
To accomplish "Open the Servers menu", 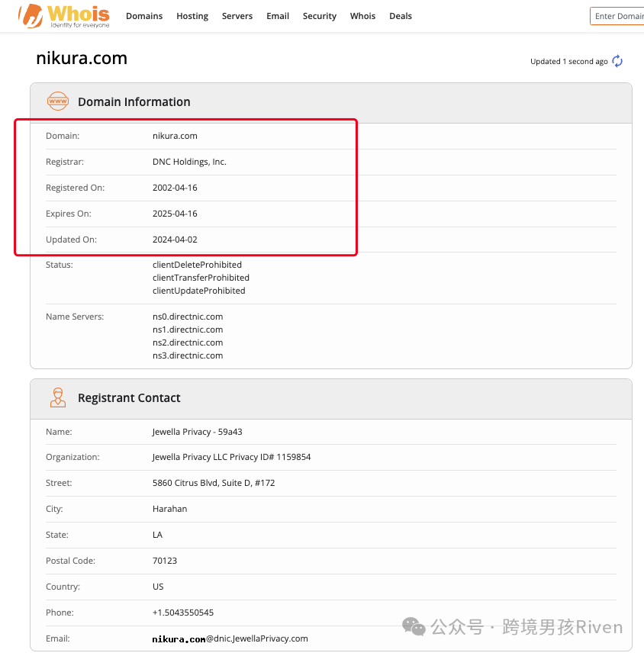I will (x=237, y=16).
